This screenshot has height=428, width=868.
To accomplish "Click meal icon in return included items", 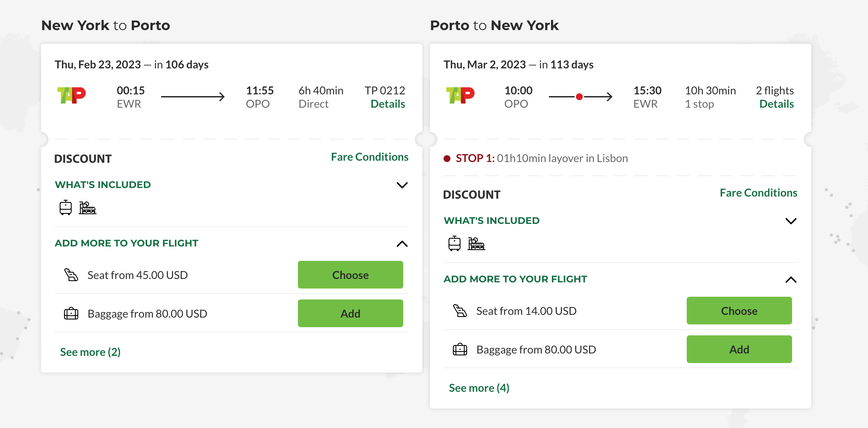I will pyautogui.click(x=476, y=243).
